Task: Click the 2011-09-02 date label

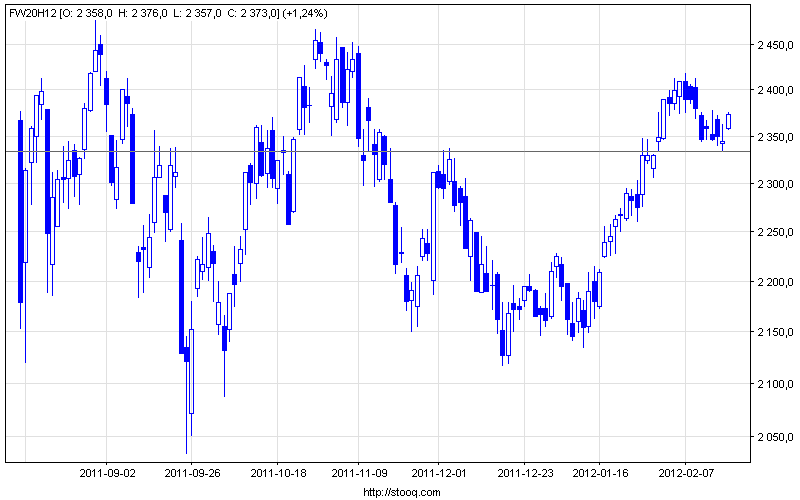Action: [x=107, y=473]
